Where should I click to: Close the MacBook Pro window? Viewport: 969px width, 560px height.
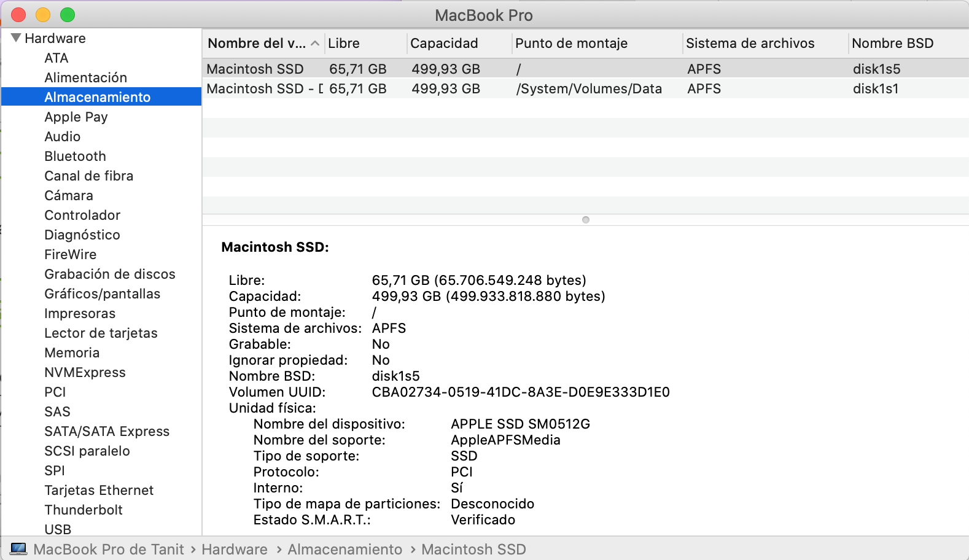coord(18,15)
